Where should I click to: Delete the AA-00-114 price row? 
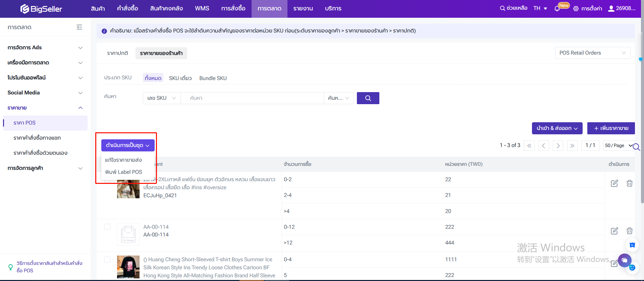pyautogui.click(x=629, y=231)
